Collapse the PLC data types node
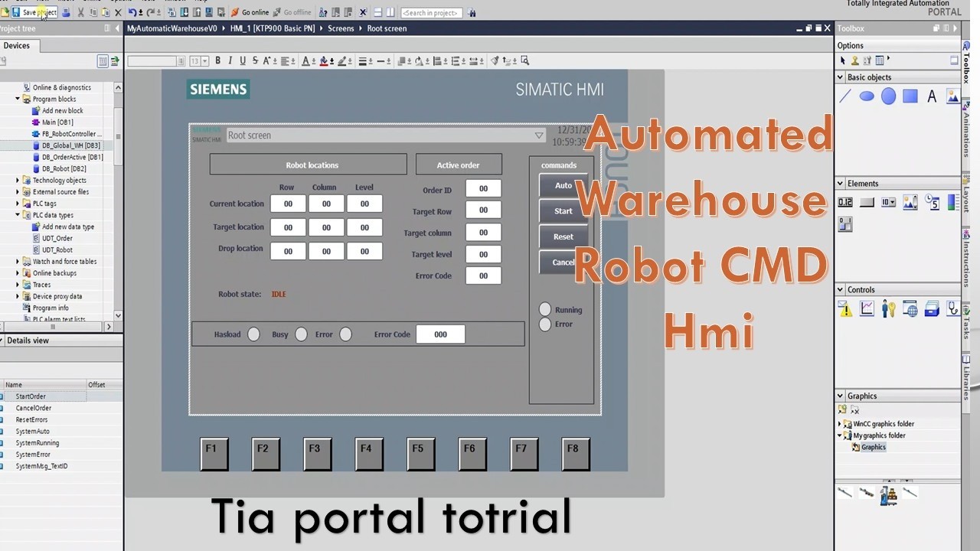980x551 pixels. tap(18, 215)
